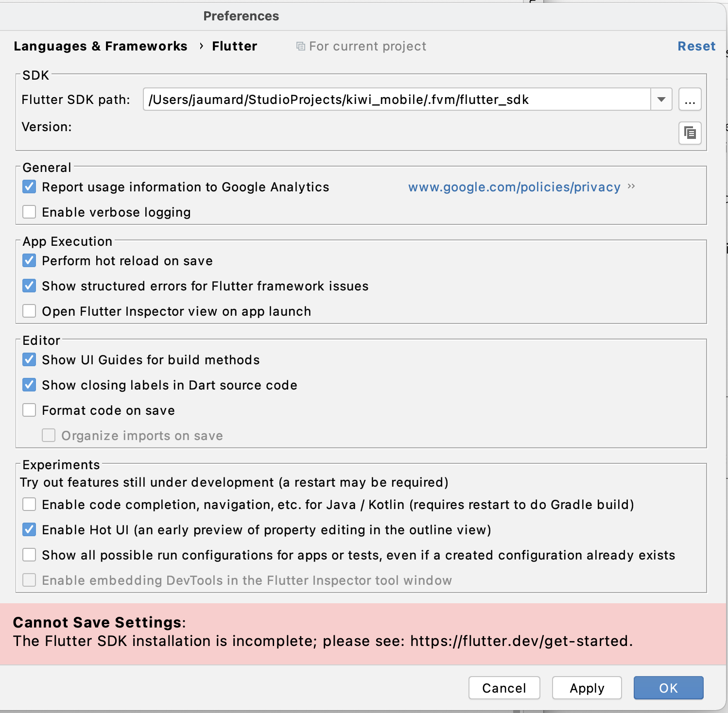
Task: Enable verbose logging
Action: tap(29, 212)
